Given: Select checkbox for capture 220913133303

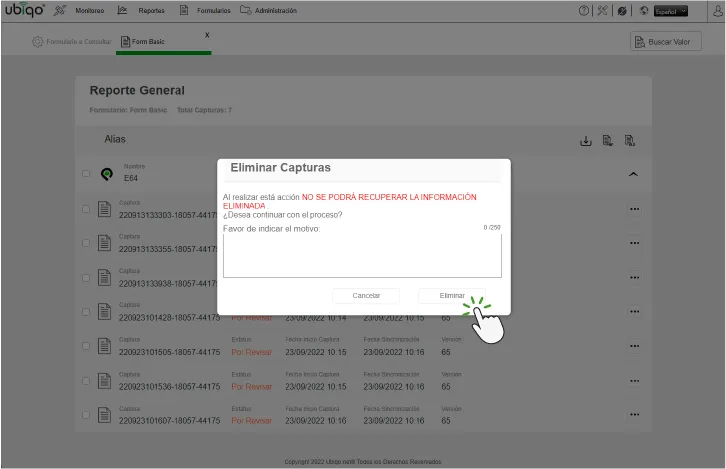Looking at the screenshot, I should [86, 209].
